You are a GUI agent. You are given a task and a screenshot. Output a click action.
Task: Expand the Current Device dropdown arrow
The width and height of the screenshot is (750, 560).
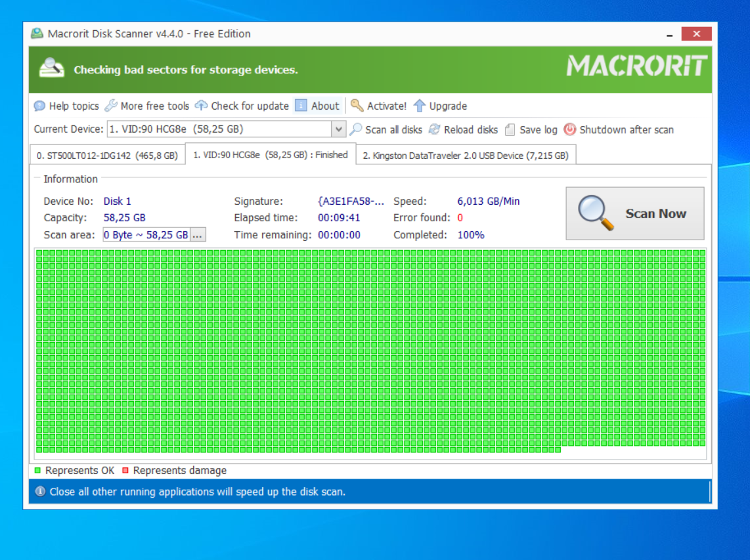pyautogui.click(x=338, y=129)
